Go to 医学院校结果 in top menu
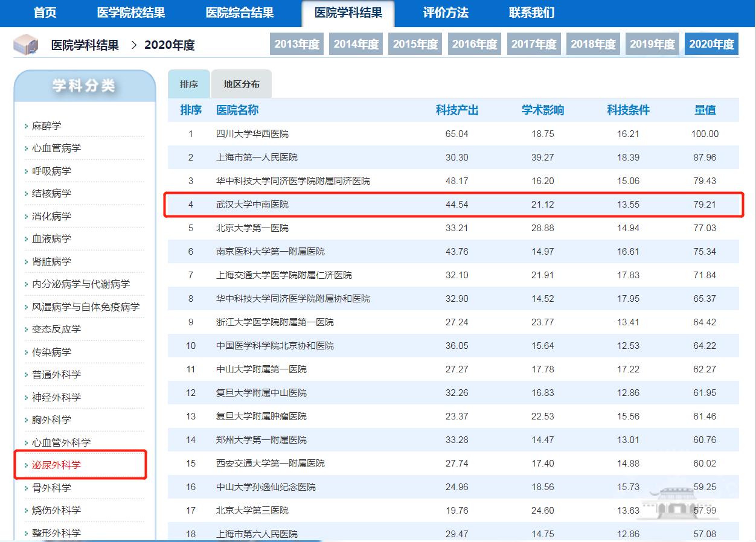This screenshot has height=542, width=756. [x=131, y=13]
